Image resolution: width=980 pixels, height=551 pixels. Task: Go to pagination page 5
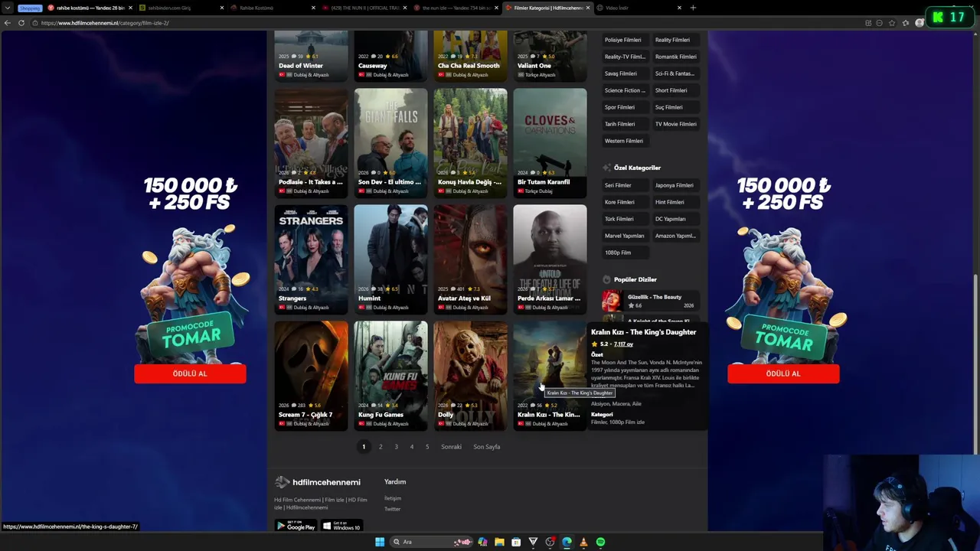click(x=427, y=447)
